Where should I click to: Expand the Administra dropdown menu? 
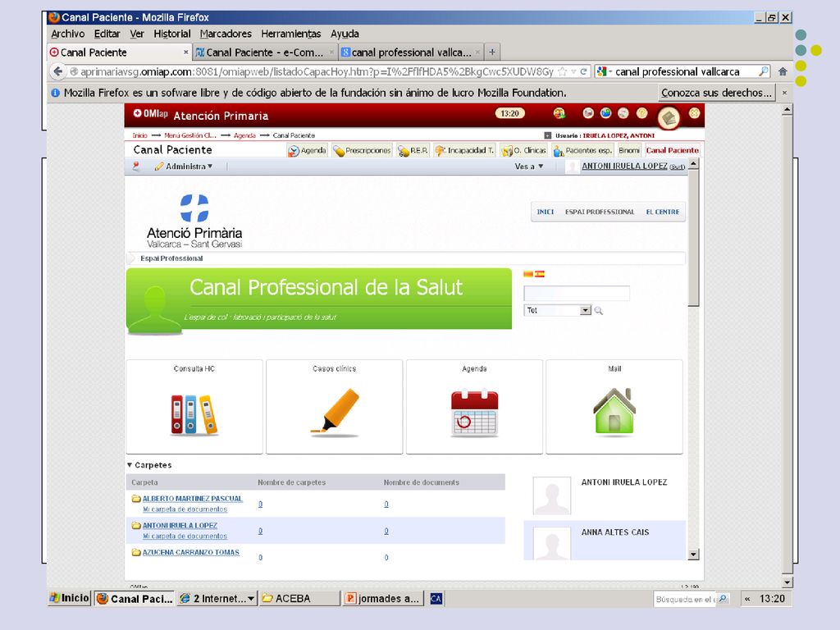coord(184,167)
